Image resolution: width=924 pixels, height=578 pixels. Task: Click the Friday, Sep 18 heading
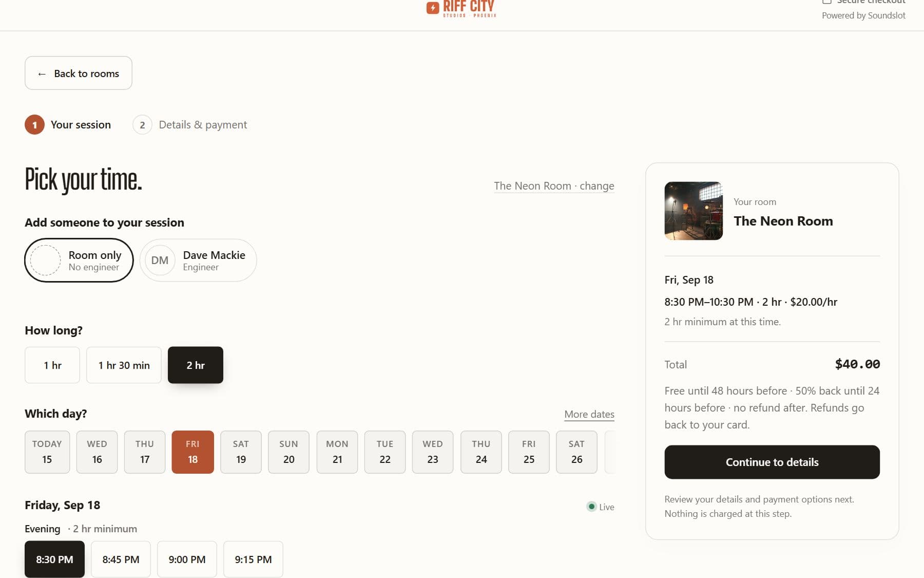pyautogui.click(x=63, y=505)
